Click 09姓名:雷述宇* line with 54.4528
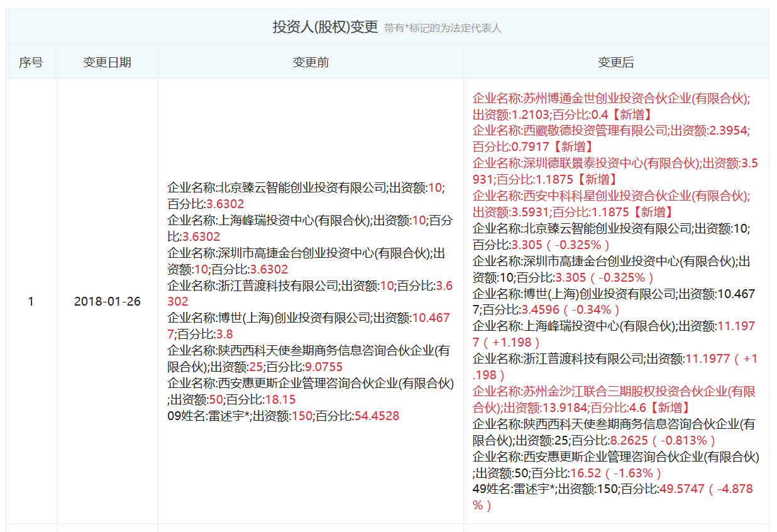The width and height of the screenshot is (777, 532). click(284, 416)
